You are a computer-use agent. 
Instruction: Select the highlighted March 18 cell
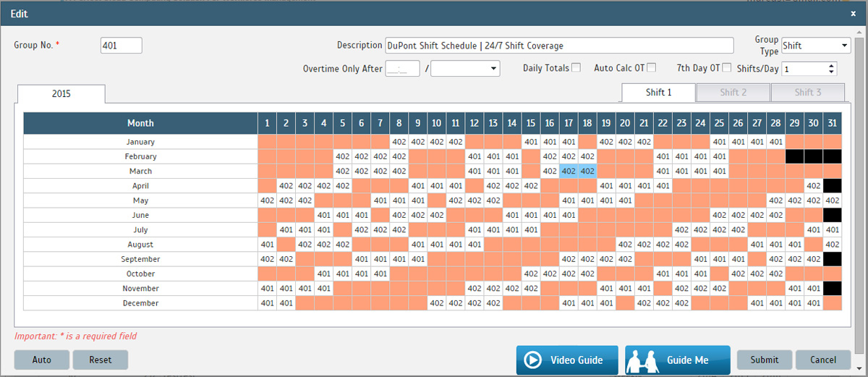point(587,171)
